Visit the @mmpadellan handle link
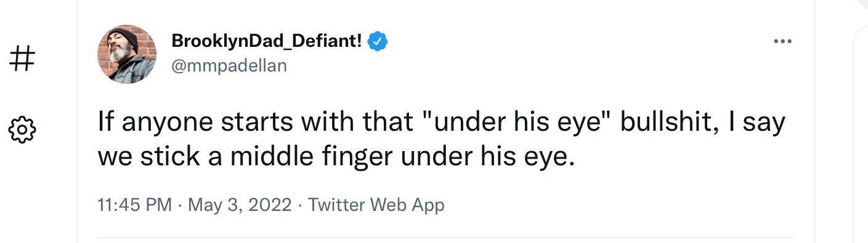This screenshot has width=868, height=243. pyautogui.click(x=229, y=65)
